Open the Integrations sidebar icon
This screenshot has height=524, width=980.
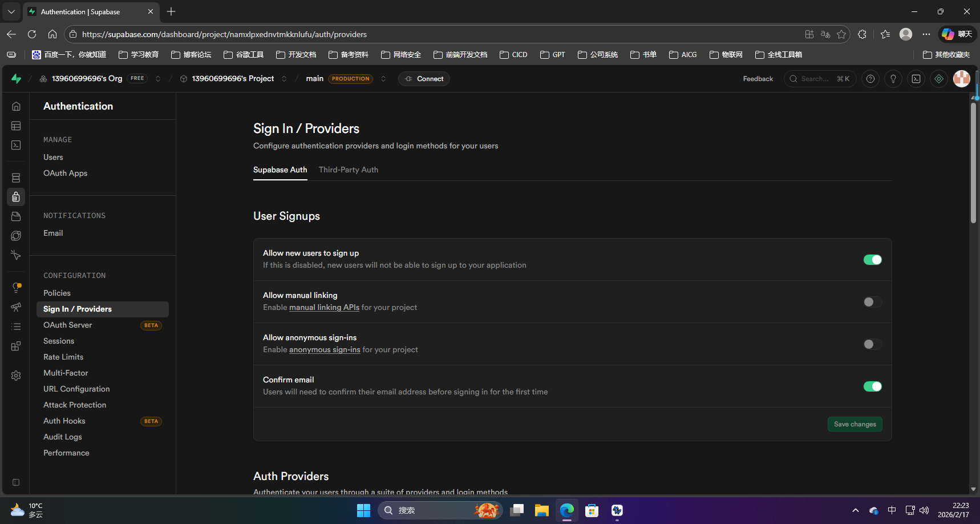click(16, 346)
